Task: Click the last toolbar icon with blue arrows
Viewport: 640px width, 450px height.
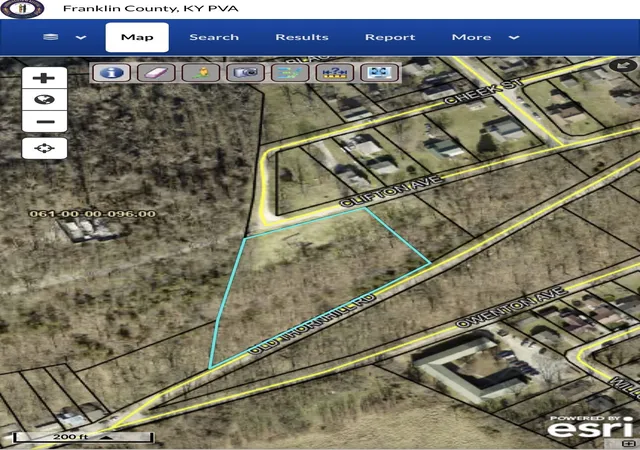Action: [379, 73]
